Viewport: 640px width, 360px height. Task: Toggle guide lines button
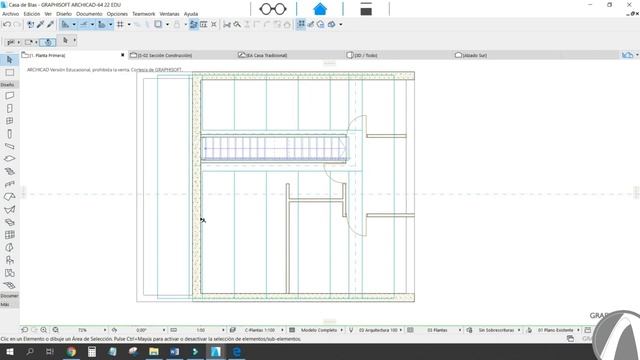65,24
